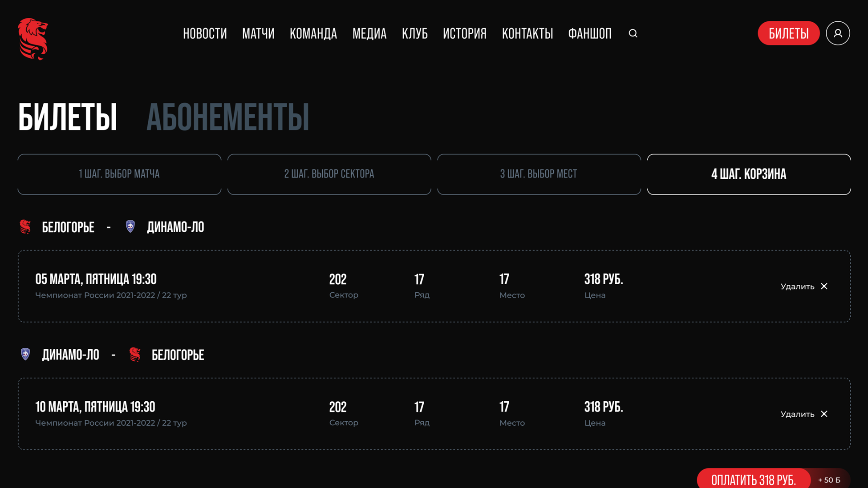Open the Контакты menu link
The height and width of the screenshot is (488, 868).
click(527, 33)
